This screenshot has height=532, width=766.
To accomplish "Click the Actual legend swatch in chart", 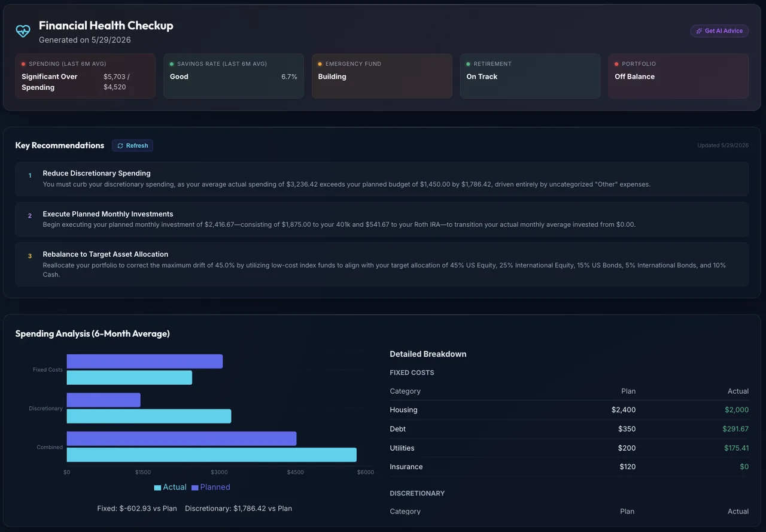I will click(x=157, y=488).
